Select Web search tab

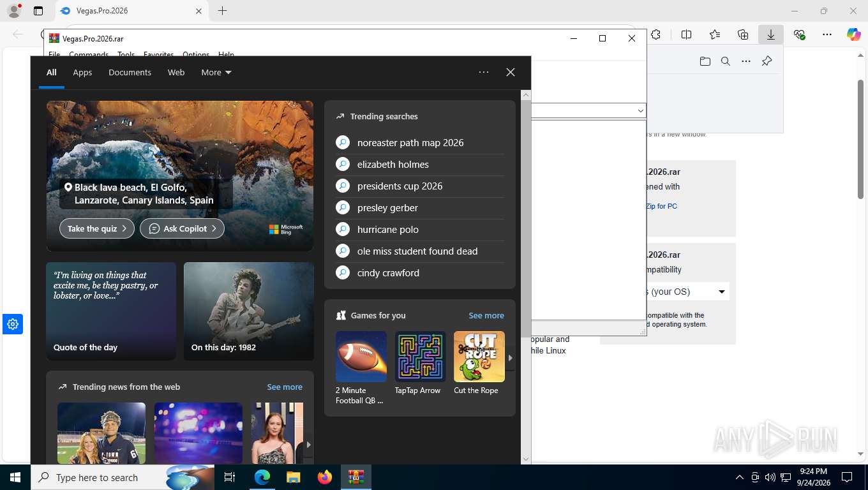click(x=176, y=72)
